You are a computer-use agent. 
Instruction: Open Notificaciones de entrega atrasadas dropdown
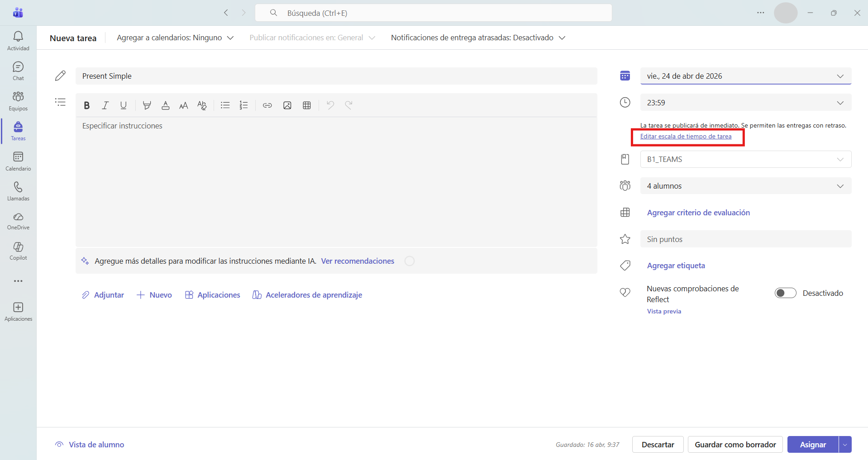pos(478,38)
